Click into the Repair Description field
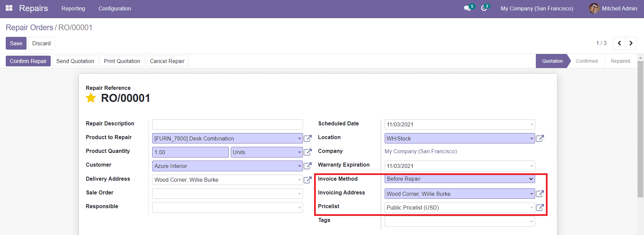This screenshot has height=235, width=644. (x=227, y=124)
